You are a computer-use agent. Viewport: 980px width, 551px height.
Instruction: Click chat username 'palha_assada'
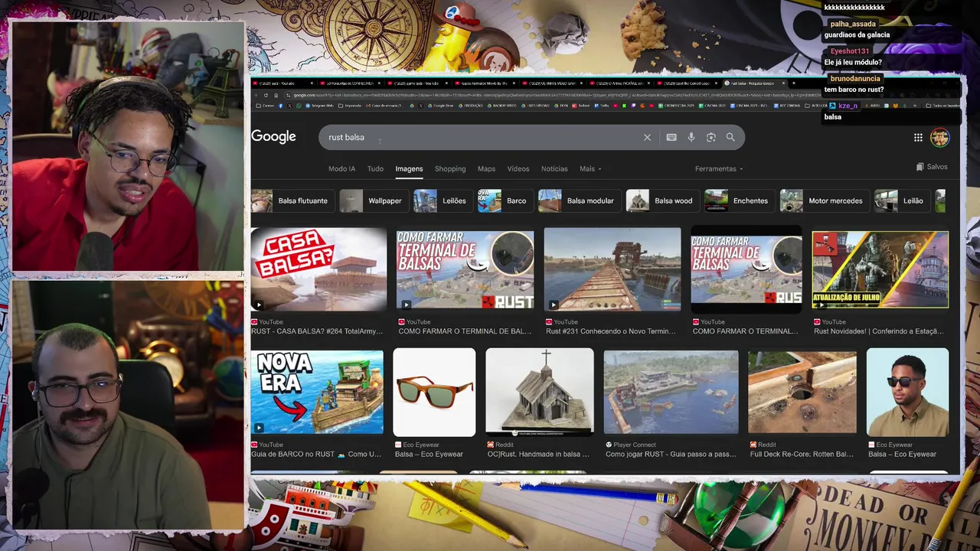(x=853, y=24)
